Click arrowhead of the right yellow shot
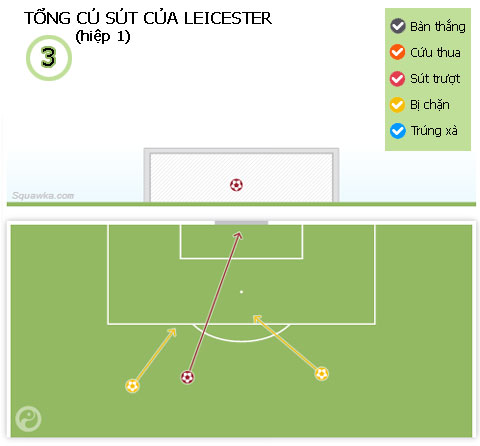The height and width of the screenshot is (446, 480). 257,319
